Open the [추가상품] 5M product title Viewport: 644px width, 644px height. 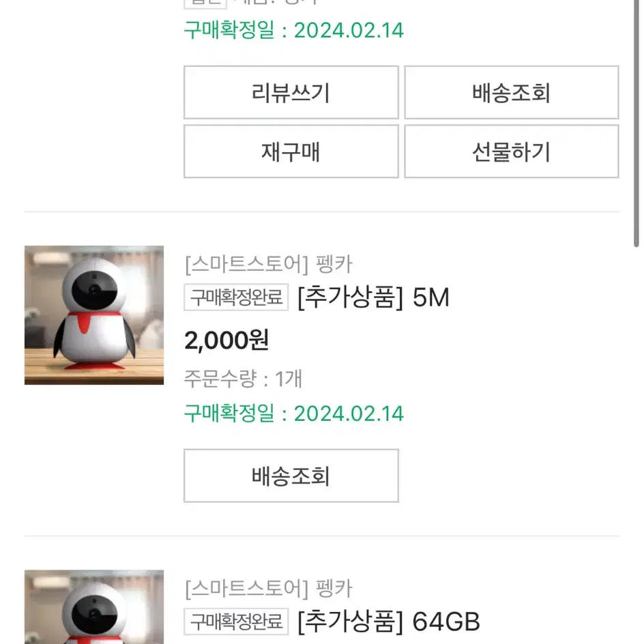pos(373,297)
